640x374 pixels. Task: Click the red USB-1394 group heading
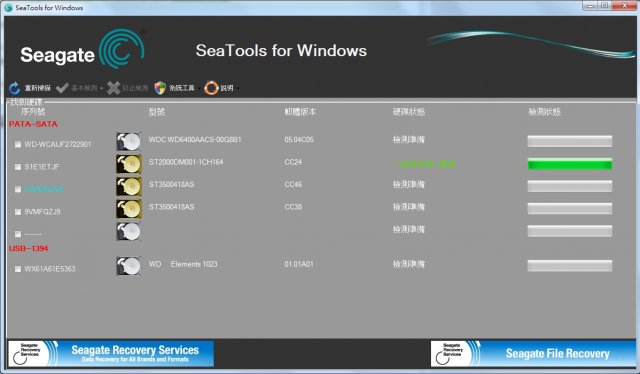(28, 248)
